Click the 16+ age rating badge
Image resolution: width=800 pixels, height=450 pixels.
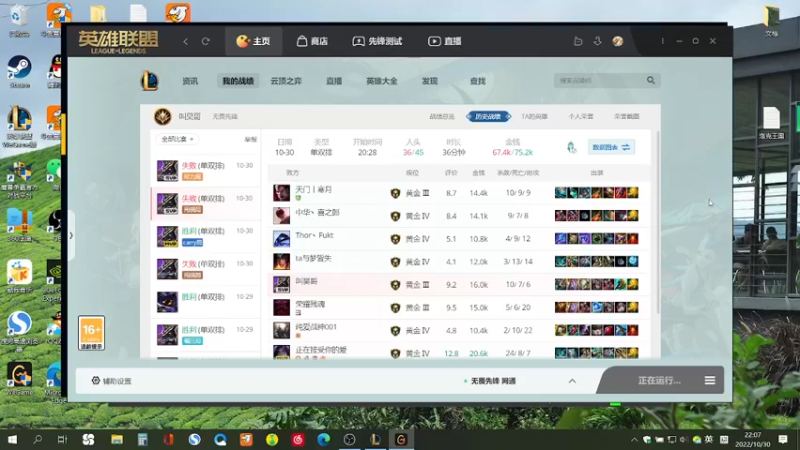[92, 333]
